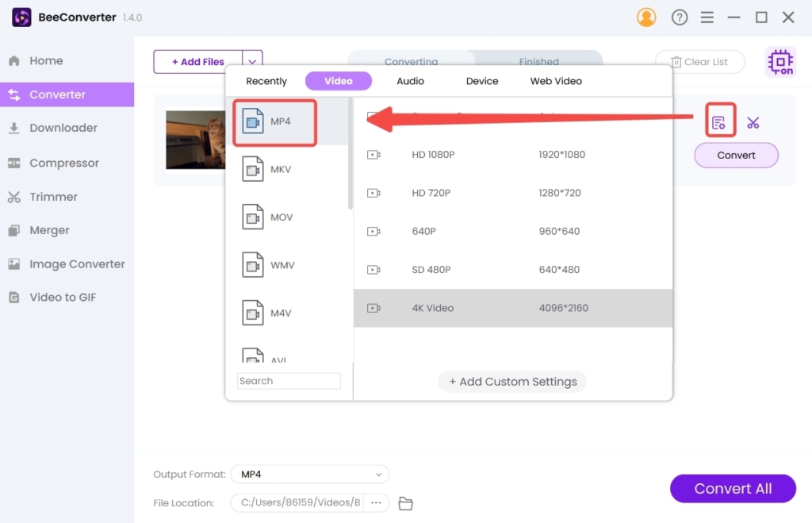812x523 pixels.
Task: Expand the Add Files dropdown arrow
Action: 252,61
